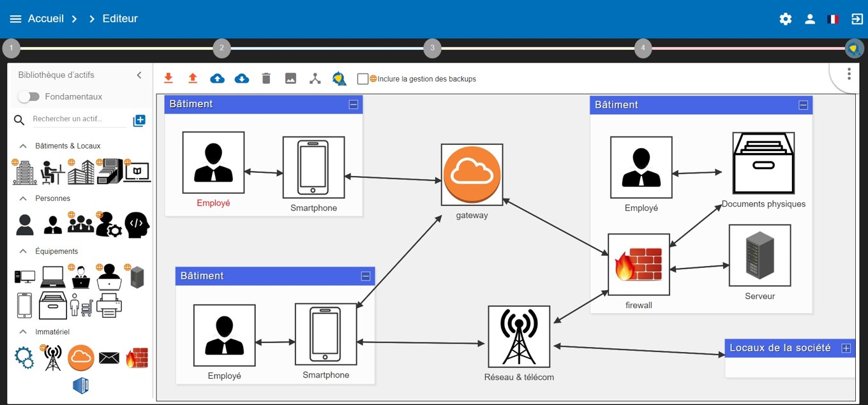Collapse the Bibliothèque d'actifs panel
Viewport: 868px width, 405px height.
point(139,75)
